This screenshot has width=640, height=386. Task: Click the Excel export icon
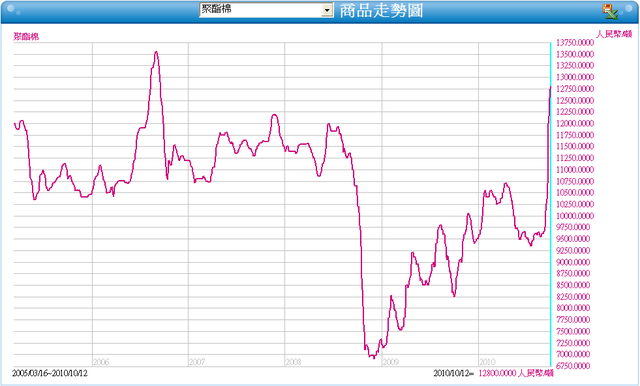610,11
